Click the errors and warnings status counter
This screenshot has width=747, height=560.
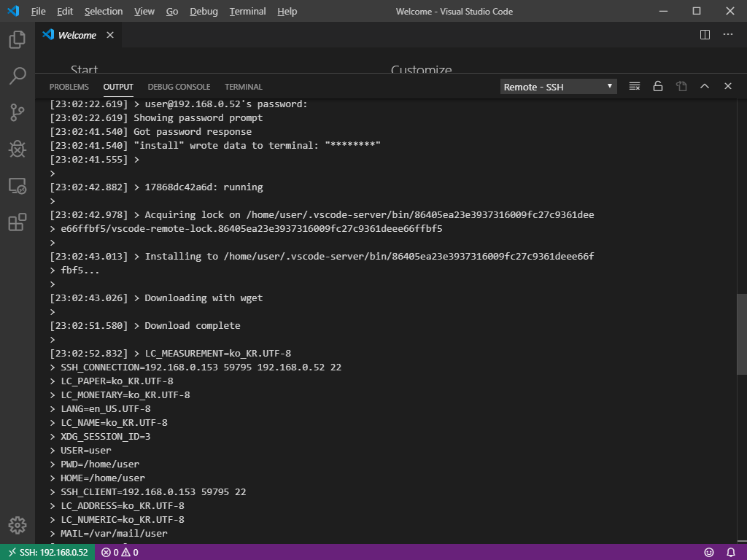coord(120,553)
